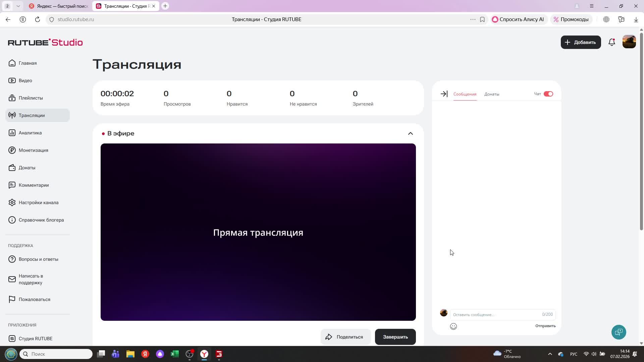Open the Главная section in sidebar
Image resolution: width=644 pixels, height=362 pixels.
pyautogui.click(x=28, y=63)
